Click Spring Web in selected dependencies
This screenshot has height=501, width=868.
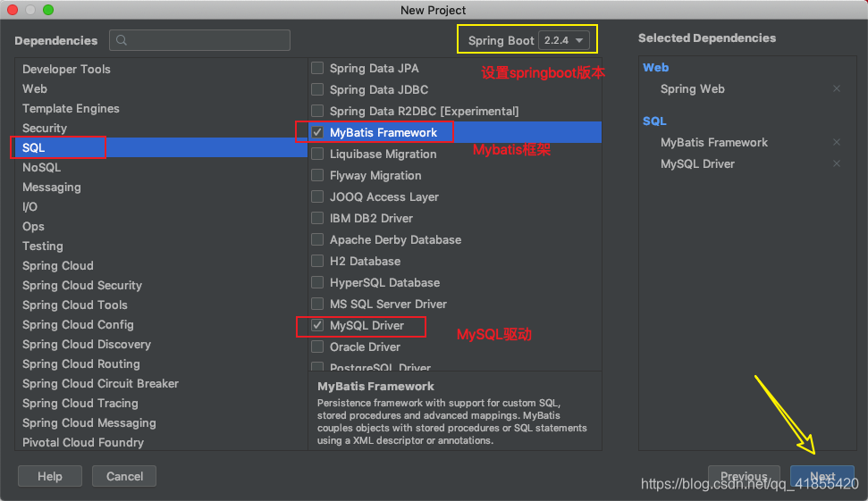(692, 88)
